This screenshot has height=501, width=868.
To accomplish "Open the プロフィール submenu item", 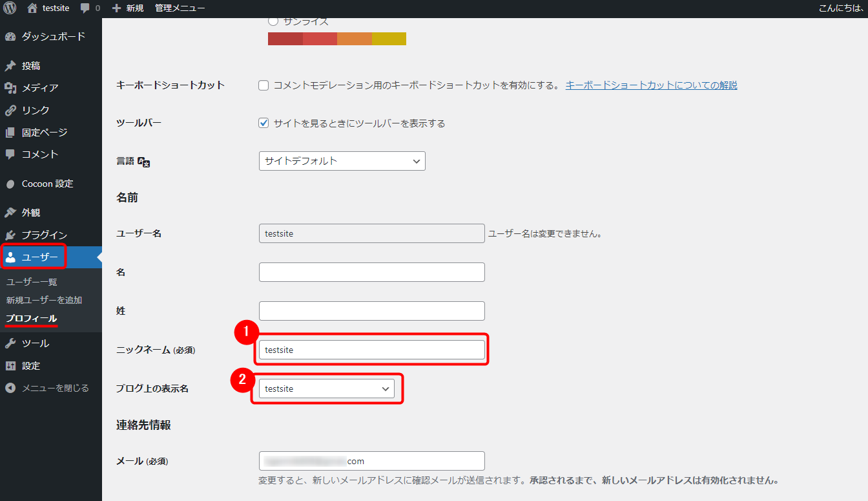I will (x=32, y=319).
